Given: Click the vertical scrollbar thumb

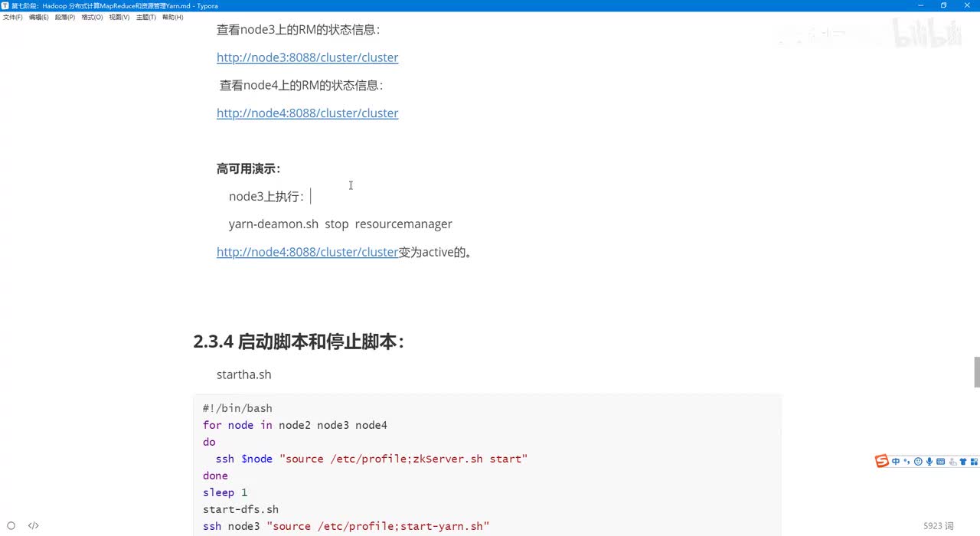Looking at the screenshot, I should pos(976,372).
